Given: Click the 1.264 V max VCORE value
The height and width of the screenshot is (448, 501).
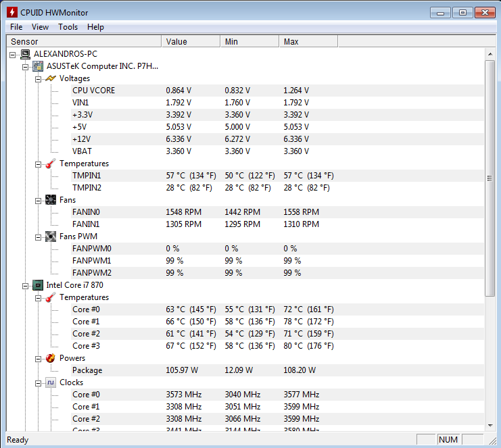Looking at the screenshot, I should click(296, 91).
